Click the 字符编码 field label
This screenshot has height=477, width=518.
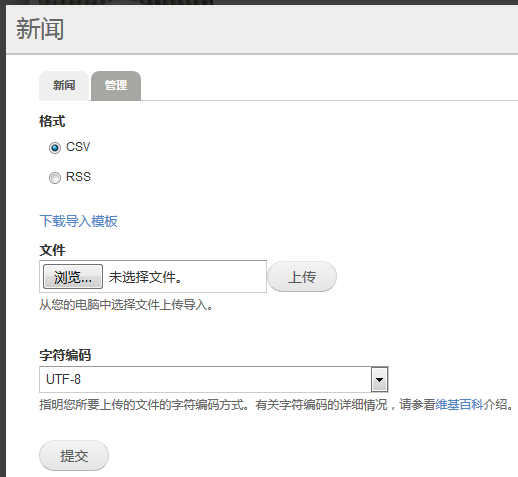point(65,355)
